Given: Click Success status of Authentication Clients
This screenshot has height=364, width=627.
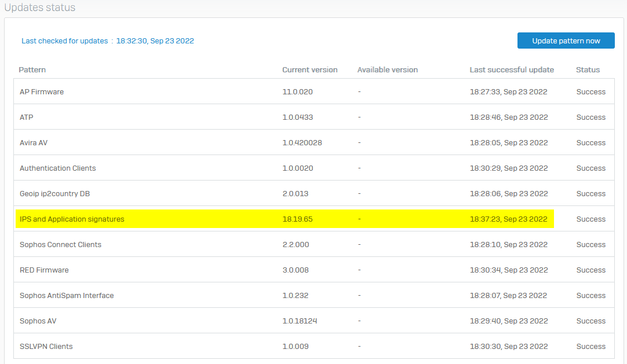Looking at the screenshot, I should 590,168.
